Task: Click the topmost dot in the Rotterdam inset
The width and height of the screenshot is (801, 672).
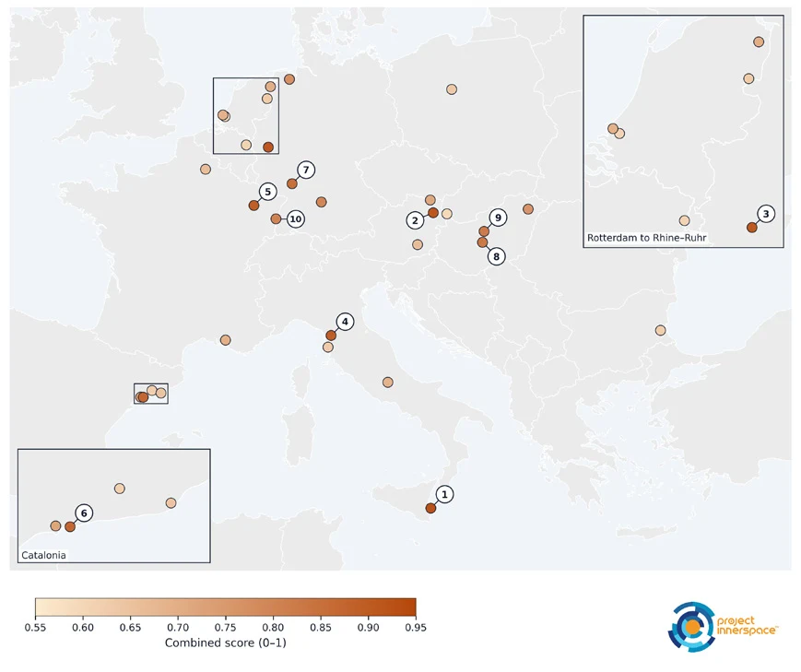Action: point(759,41)
